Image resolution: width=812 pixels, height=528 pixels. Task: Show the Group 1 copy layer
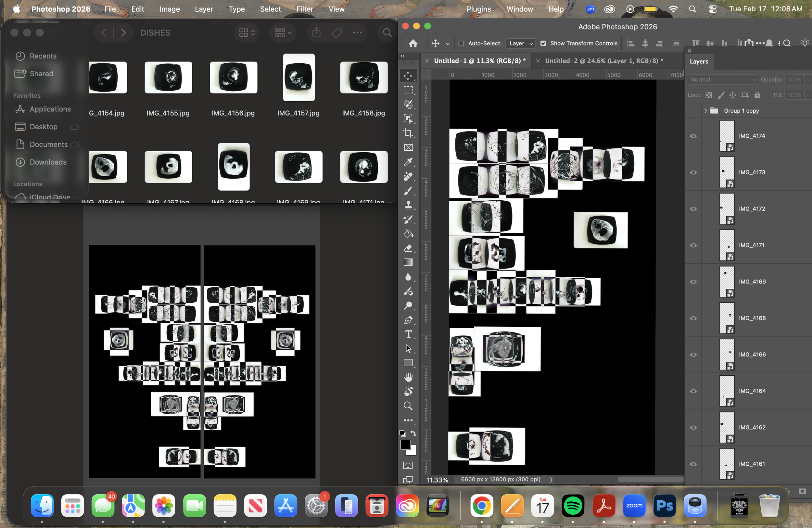coord(693,111)
